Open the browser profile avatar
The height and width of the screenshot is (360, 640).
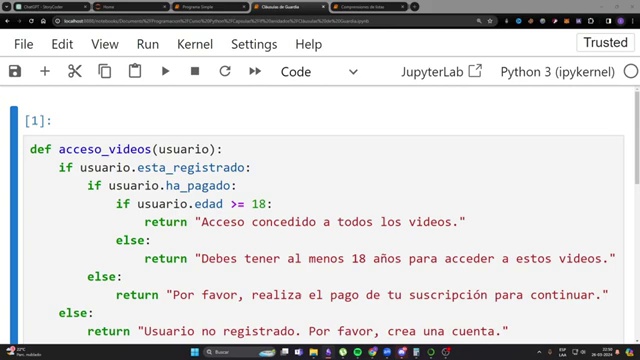tap(620, 21)
